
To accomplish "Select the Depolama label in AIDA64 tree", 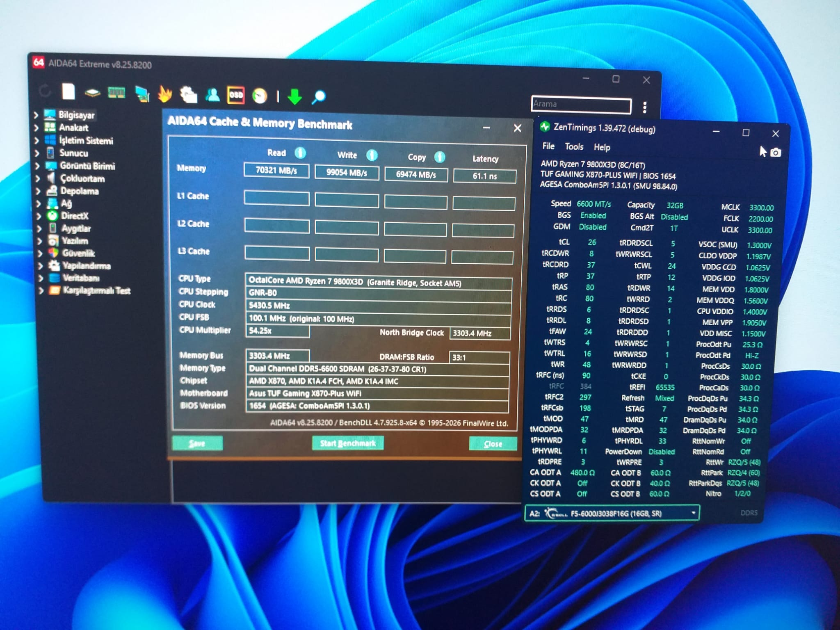I will 80,191.
